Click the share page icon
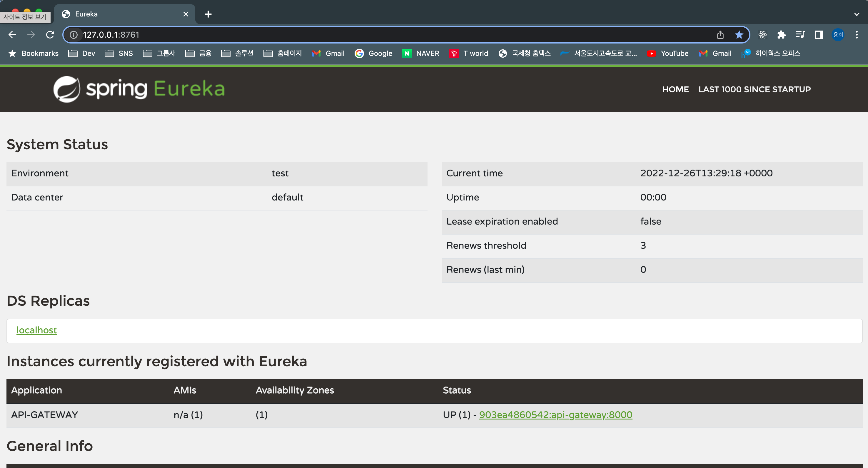 pos(720,35)
